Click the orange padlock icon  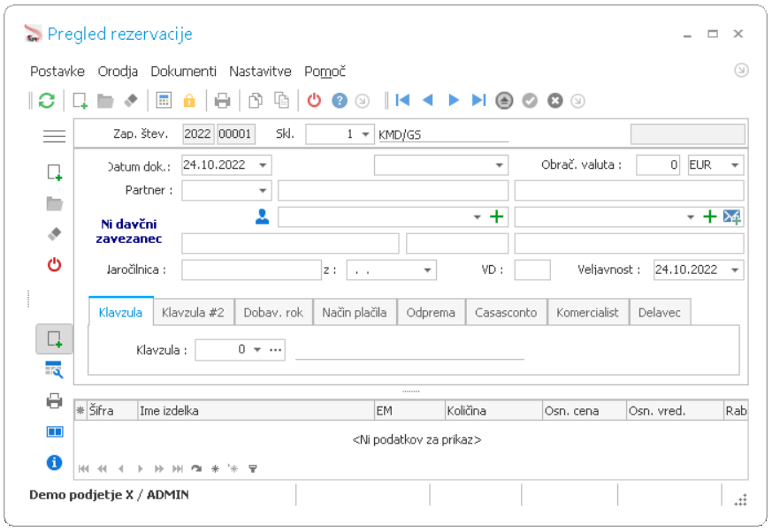pyautogui.click(x=189, y=101)
